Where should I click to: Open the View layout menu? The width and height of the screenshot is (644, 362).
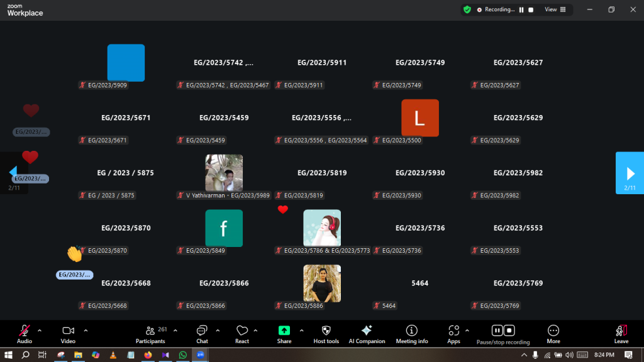click(x=555, y=9)
